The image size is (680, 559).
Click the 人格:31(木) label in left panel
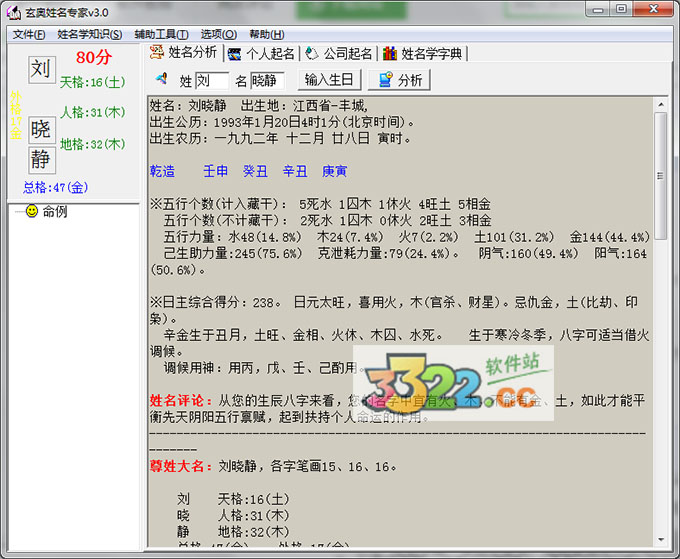pos(92,112)
